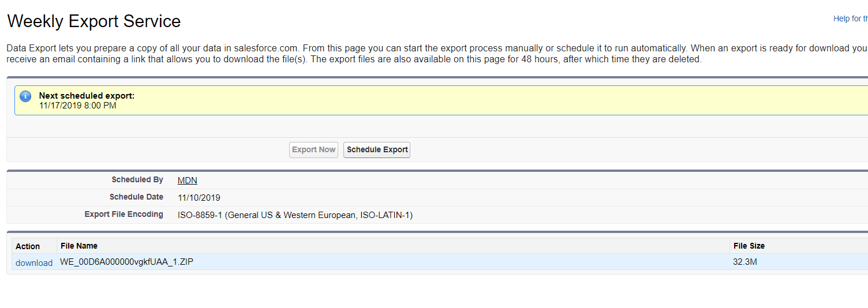This screenshot has width=868, height=308.
Task: Click the Action column header
Action: pos(28,246)
